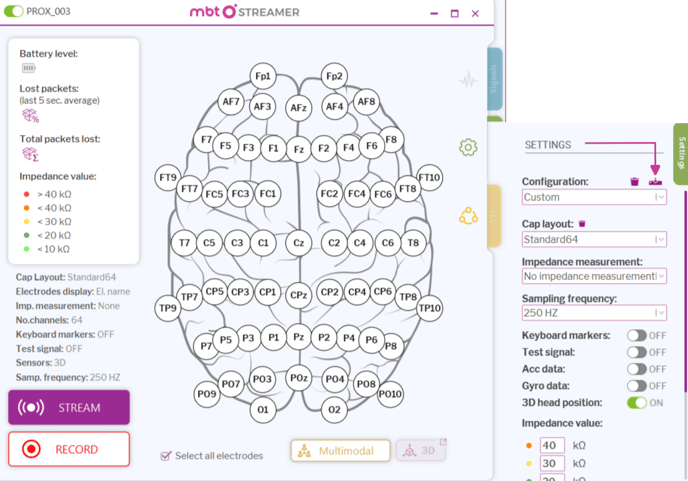Click the total packets lost sum icon
The height and width of the screenshot is (481, 688).
tap(30, 154)
